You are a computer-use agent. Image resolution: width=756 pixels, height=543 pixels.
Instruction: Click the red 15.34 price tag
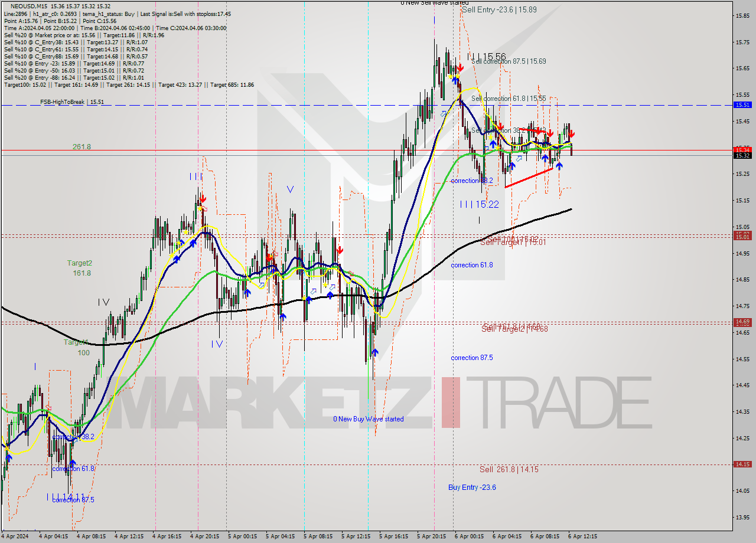point(742,150)
